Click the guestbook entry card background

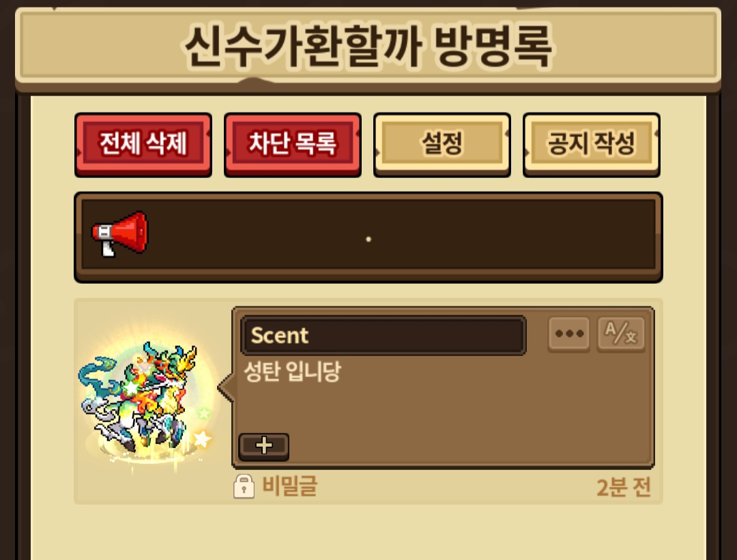pos(369,401)
